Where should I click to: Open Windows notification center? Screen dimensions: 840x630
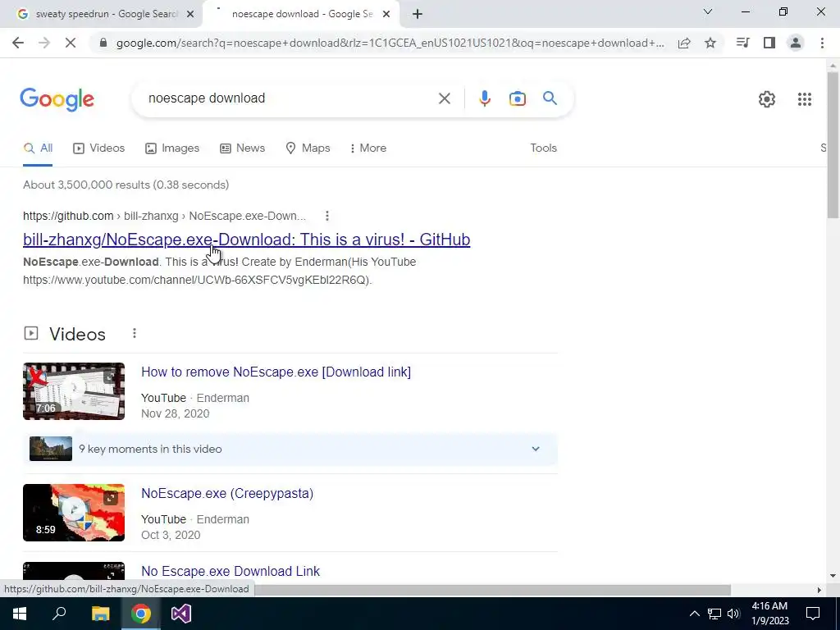click(x=813, y=614)
